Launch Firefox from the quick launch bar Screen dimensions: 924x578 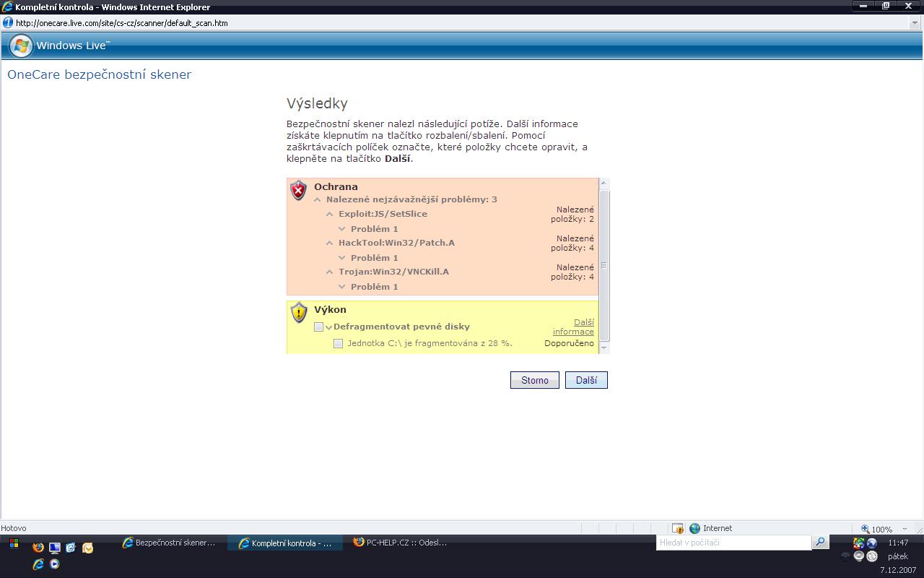point(38,548)
